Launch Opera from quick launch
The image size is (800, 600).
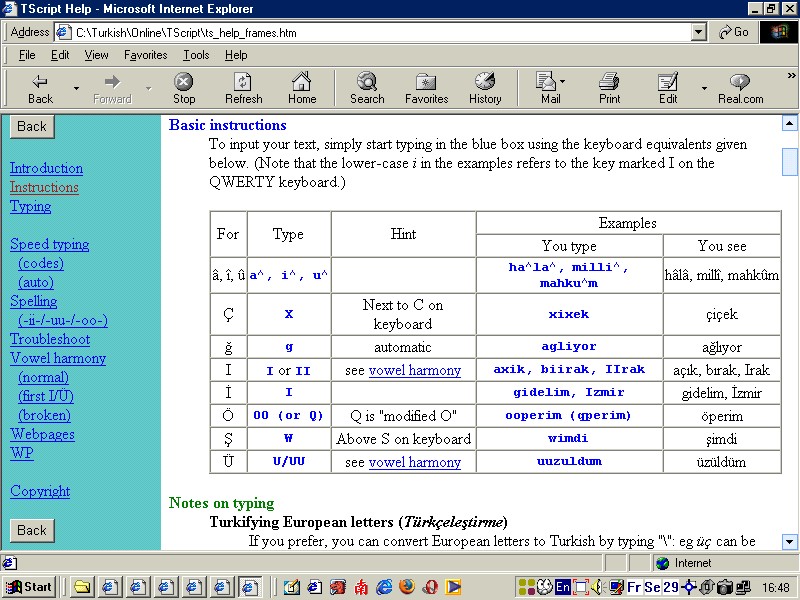pos(430,587)
